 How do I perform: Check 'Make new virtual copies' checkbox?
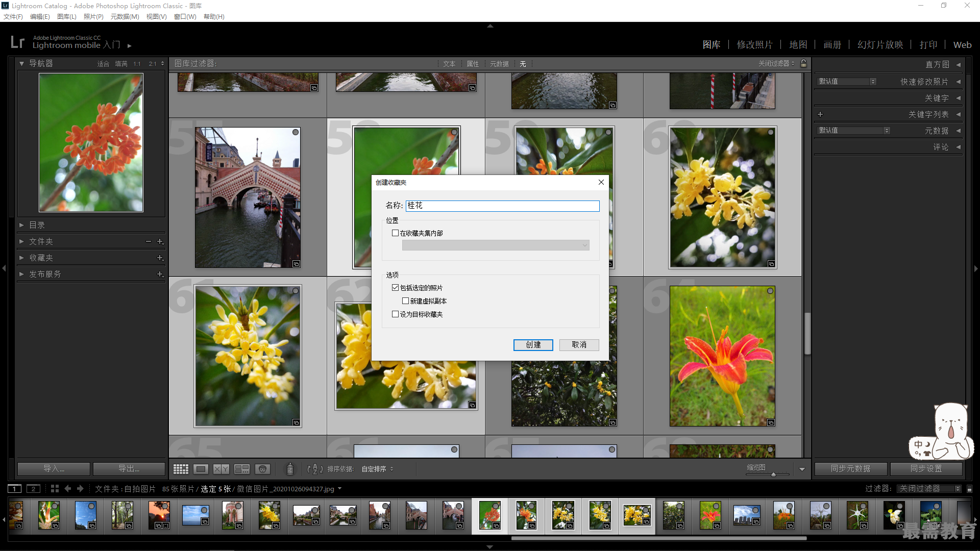[x=405, y=301]
